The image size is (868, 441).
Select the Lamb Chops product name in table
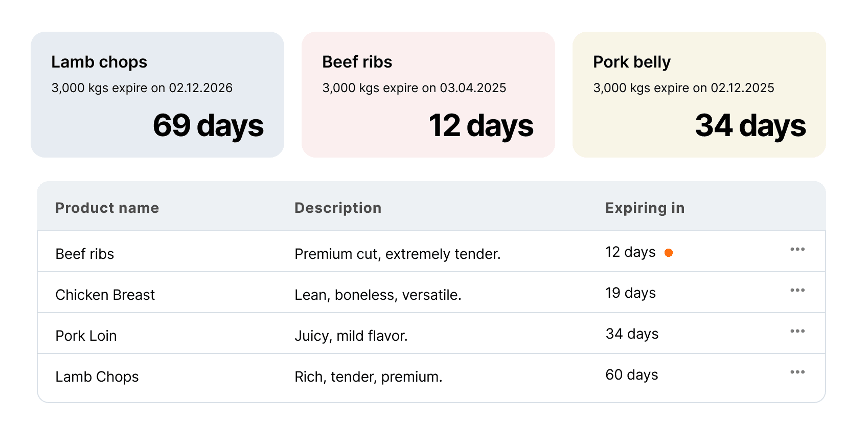(97, 377)
